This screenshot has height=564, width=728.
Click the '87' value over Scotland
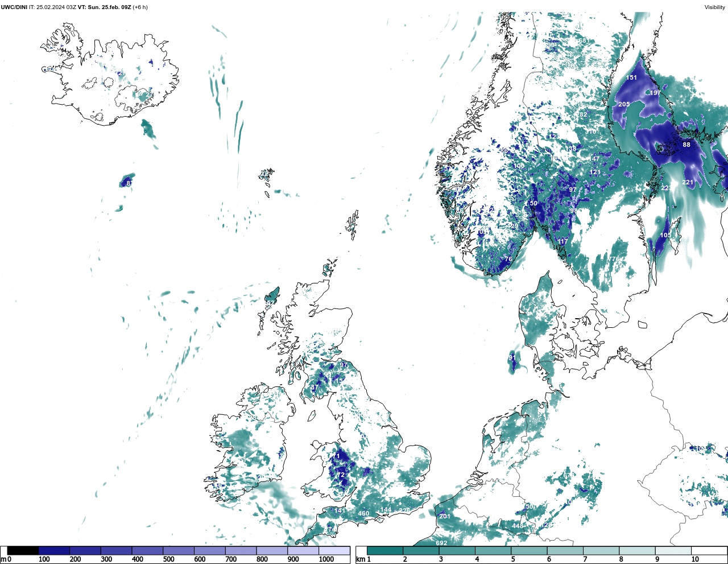pos(314,388)
